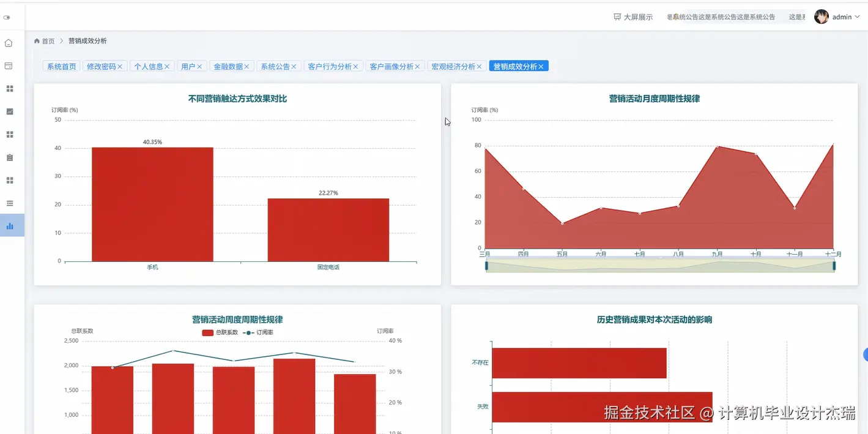Switch to the 客户行为分析 tab
Screen dimensions: 868x434
pos(330,66)
